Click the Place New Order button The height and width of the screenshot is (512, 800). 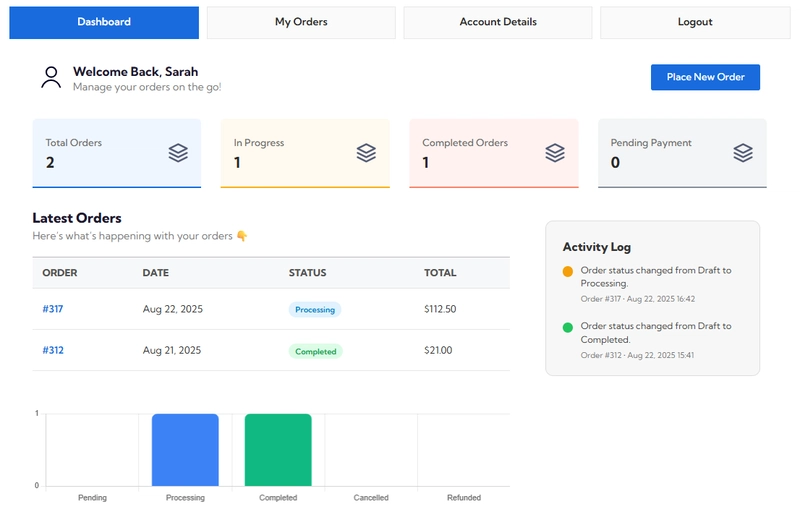[x=705, y=77]
